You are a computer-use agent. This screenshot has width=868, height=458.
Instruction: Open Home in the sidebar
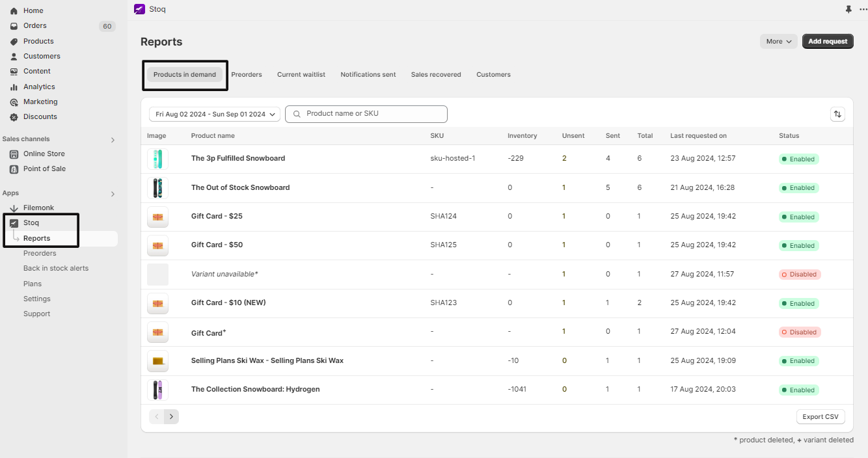tap(33, 10)
